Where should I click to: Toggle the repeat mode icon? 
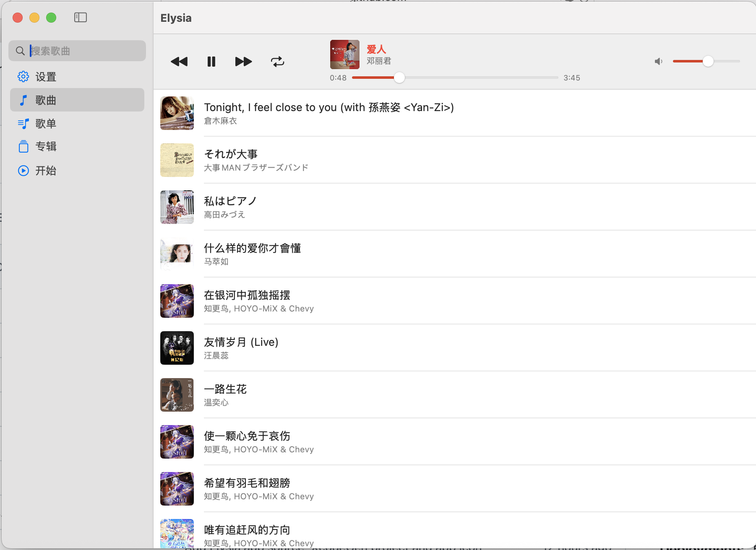click(277, 62)
